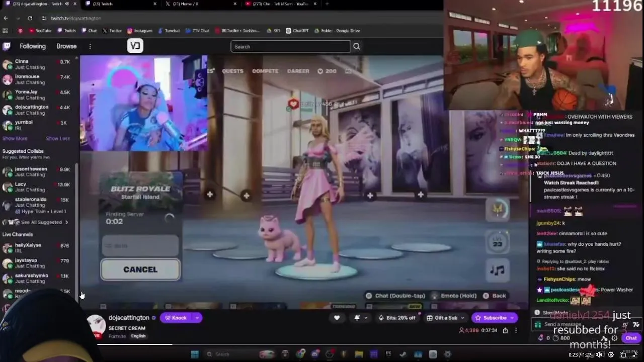The height and width of the screenshot is (362, 644).
Task: Open chat settings gear icon
Action: click(x=614, y=338)
